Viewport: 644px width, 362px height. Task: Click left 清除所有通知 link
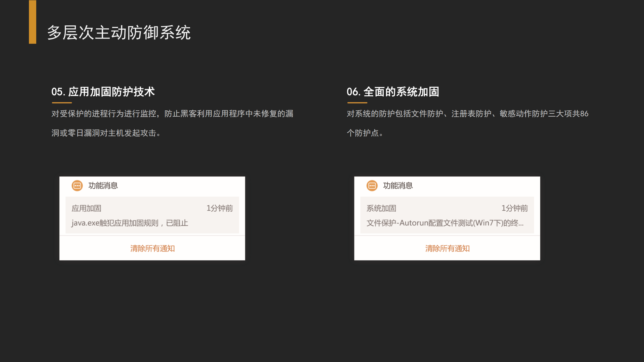pos(152,248)
